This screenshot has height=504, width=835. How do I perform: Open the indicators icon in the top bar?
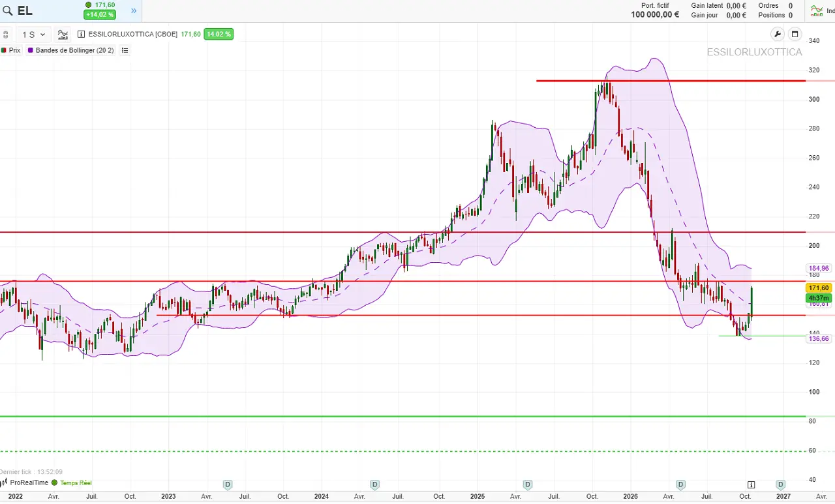click(817, 10)
